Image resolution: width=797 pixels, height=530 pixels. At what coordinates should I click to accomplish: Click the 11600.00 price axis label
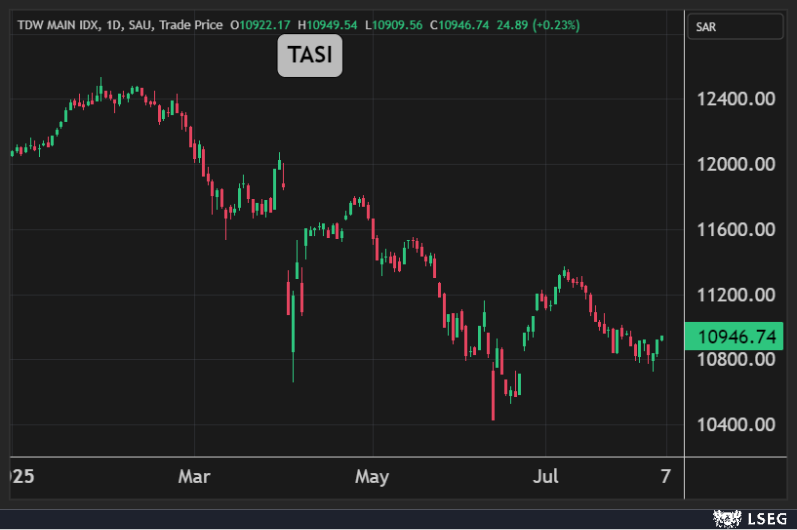point(738,230)
